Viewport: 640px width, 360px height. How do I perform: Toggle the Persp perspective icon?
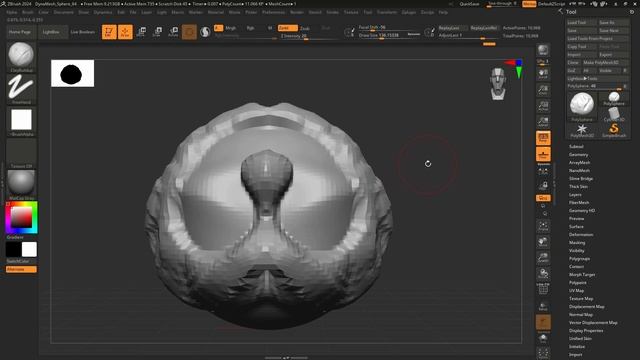[543, 138]
